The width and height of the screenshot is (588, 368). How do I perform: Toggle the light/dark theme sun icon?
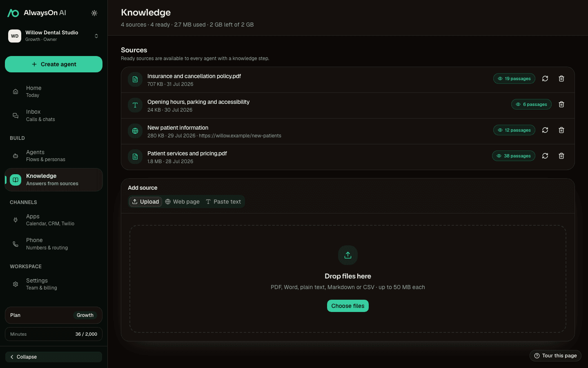(94, 13)
